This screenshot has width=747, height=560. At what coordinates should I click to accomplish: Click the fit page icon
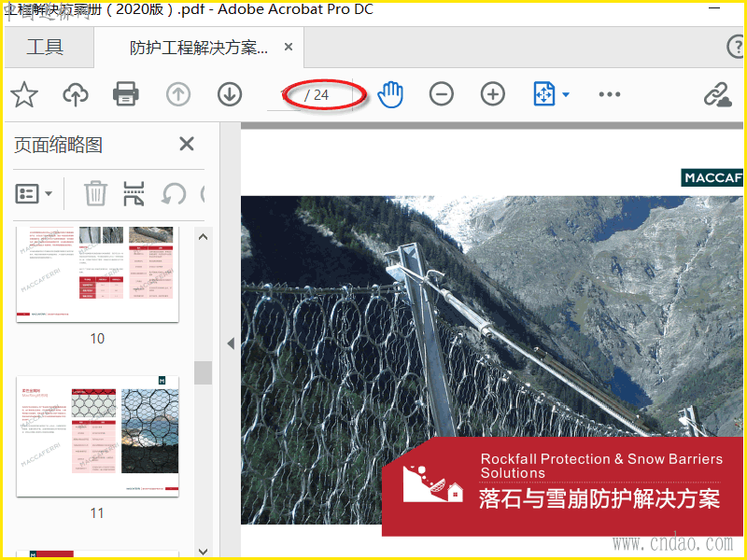point(544,94)
